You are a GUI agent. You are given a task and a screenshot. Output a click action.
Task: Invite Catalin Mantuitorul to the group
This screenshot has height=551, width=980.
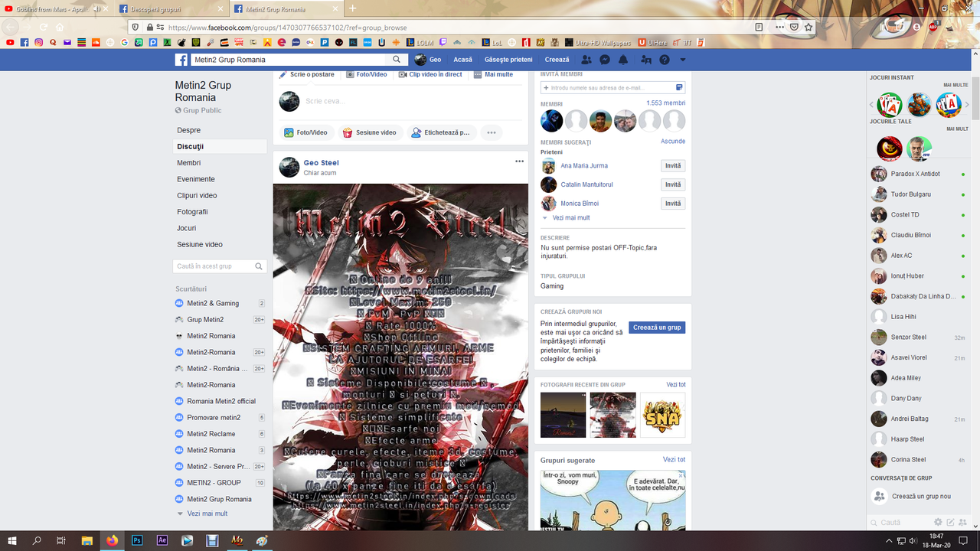(x=673, y=184)
